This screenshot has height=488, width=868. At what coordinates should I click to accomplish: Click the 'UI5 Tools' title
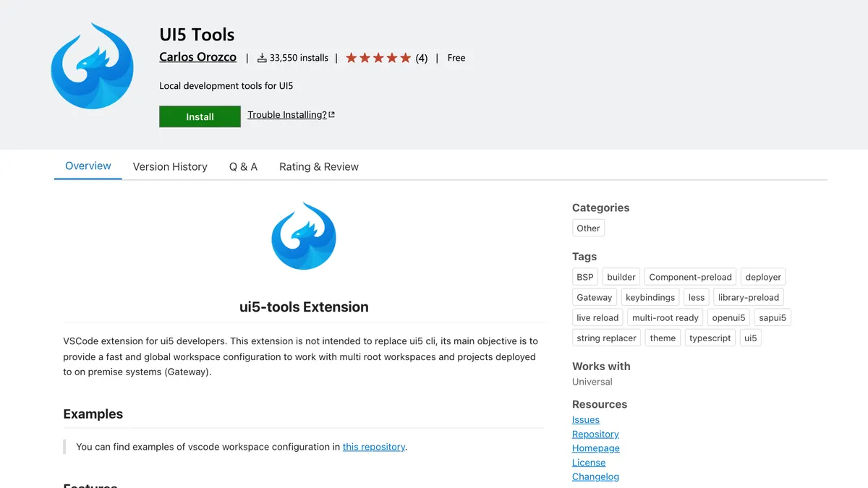tap(197, 34)
